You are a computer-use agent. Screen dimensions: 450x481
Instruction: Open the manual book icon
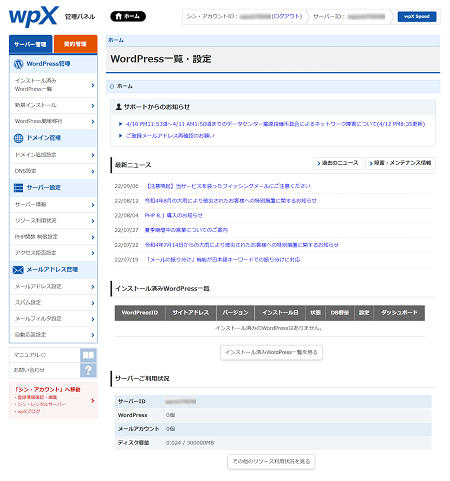point(88,355)
